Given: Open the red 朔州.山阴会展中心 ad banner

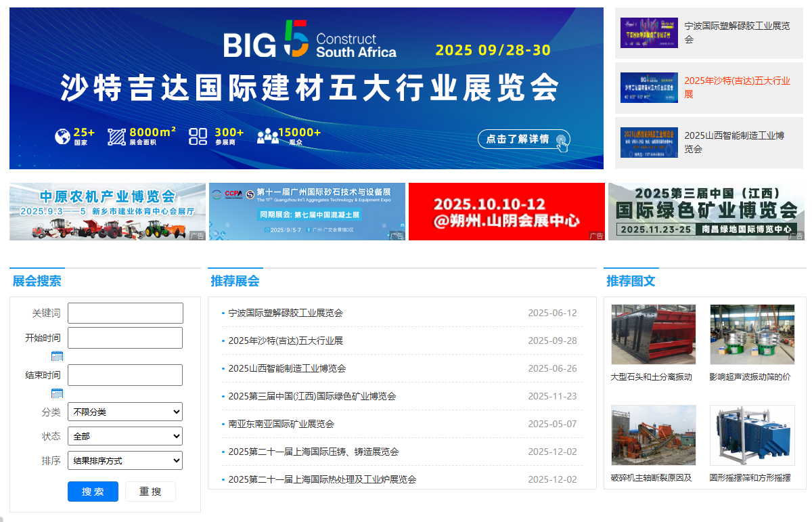Looking at the screenshot, I should (506, 211).
